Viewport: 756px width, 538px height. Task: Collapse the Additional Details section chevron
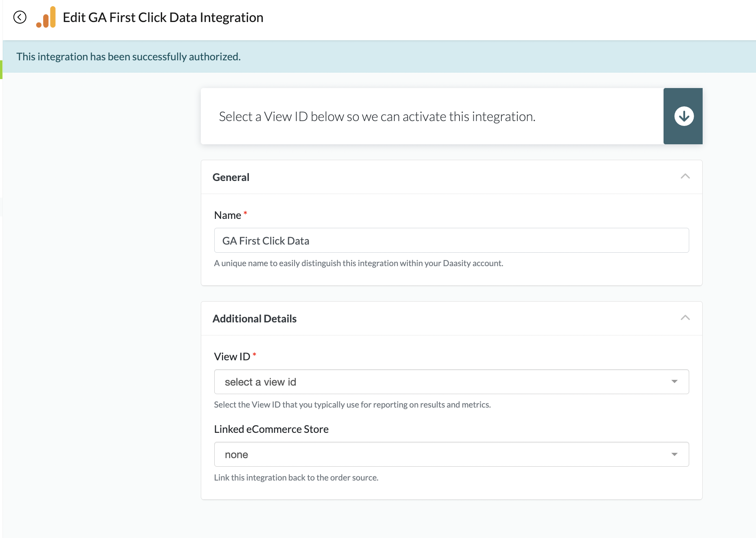685,318
